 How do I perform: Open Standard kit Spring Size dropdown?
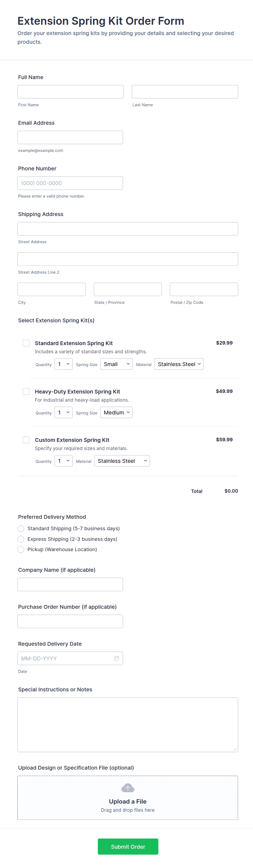point(116,364)
